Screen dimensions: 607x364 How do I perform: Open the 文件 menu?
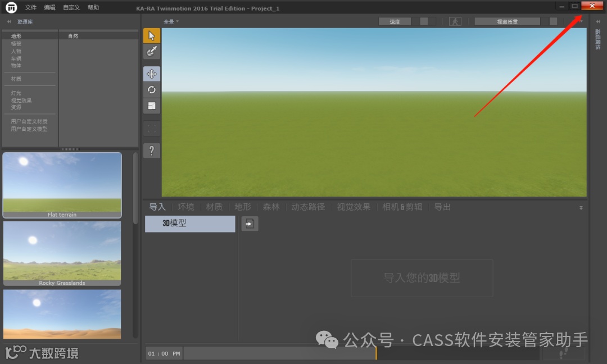(x=30, y=7)
